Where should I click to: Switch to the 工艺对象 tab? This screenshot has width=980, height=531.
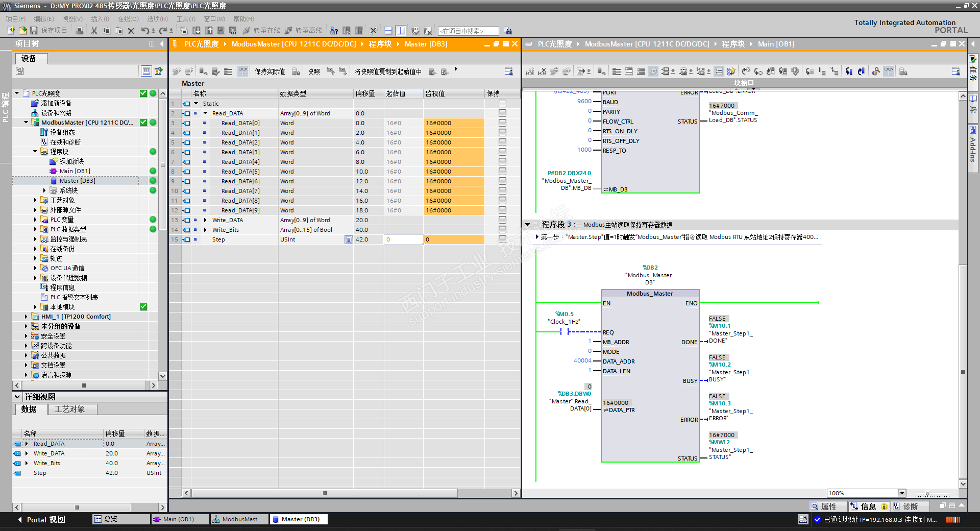coord(70,409)
